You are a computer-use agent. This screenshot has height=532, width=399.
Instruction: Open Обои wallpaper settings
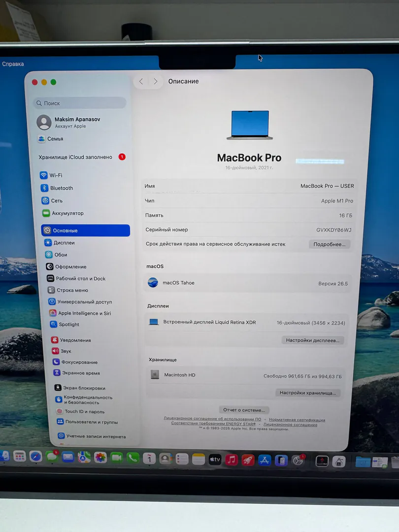click(x=56, y=255)
